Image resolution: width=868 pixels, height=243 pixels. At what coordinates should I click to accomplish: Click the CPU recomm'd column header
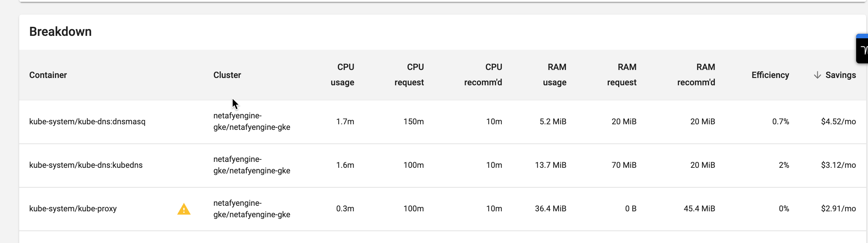(x=483, y=75)
